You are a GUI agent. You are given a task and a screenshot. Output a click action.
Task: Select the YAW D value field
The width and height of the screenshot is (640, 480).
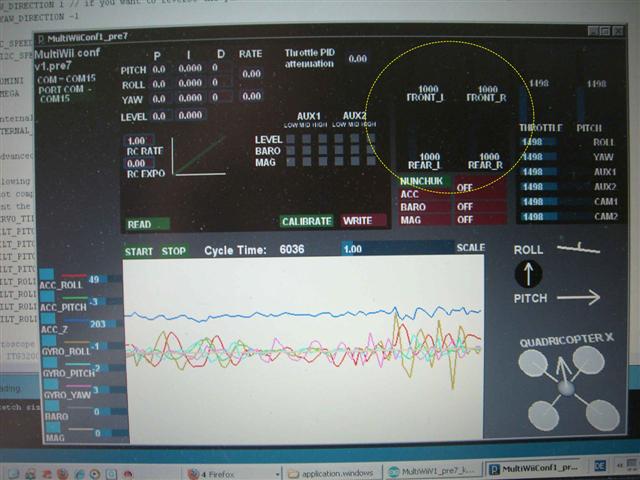221,97
